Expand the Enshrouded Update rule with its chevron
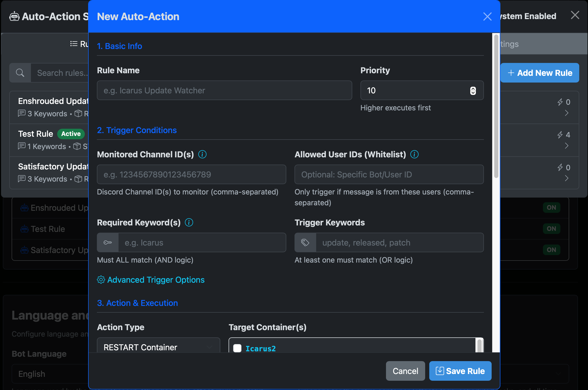This screenshot has width=588, height=390. tap(566, 113)
